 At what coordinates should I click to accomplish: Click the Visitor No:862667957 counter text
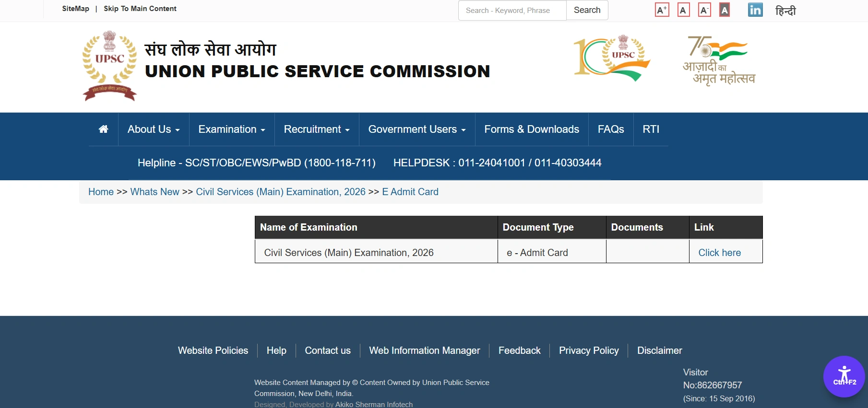point(713,379)
